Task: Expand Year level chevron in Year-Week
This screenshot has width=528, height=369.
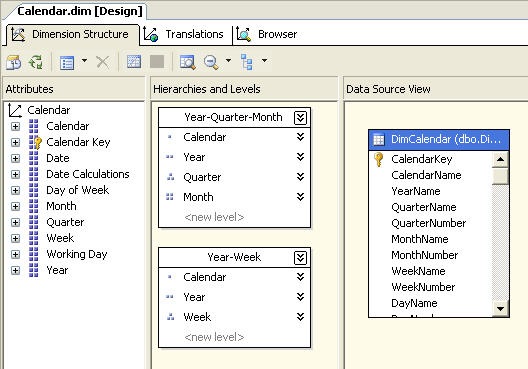Action: click(300, 297)
